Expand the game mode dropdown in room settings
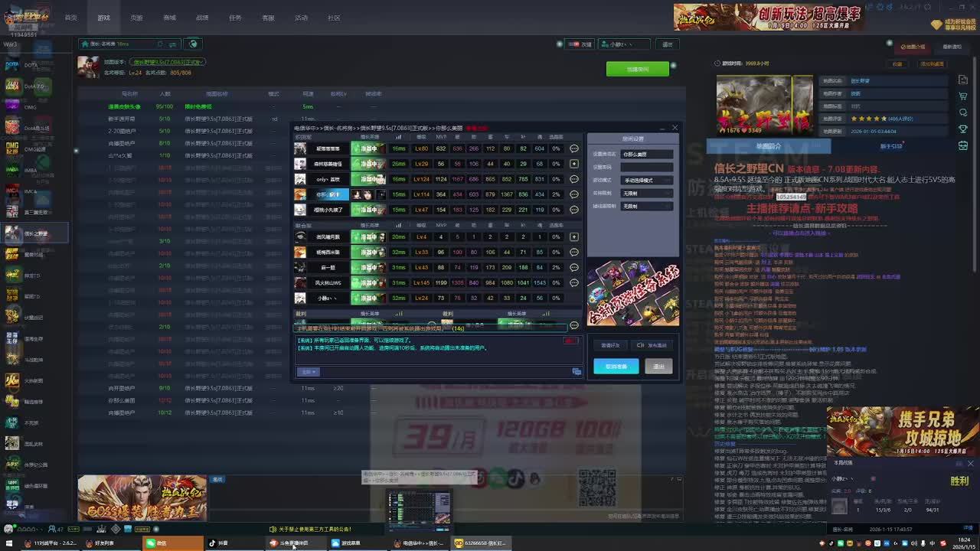 click(647, 180)
